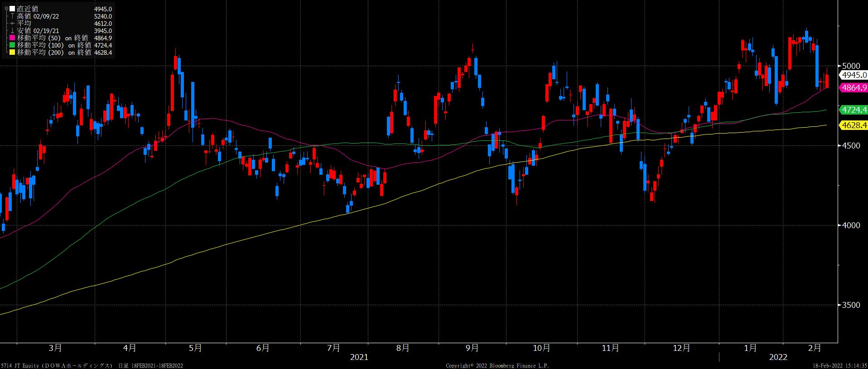Click the yellow 200-day moving average swatch
This screenshot has height=369, width=868.
coord(12,53)
